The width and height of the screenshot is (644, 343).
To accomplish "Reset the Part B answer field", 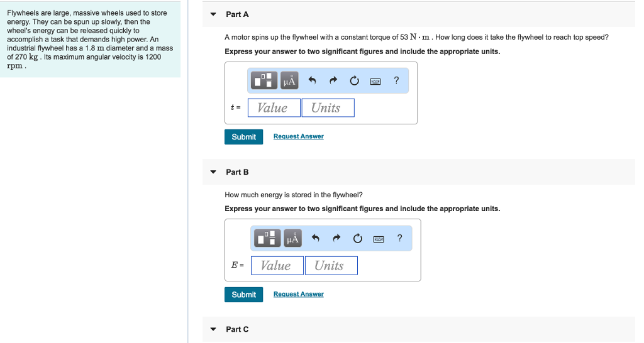I will point(358,238).
